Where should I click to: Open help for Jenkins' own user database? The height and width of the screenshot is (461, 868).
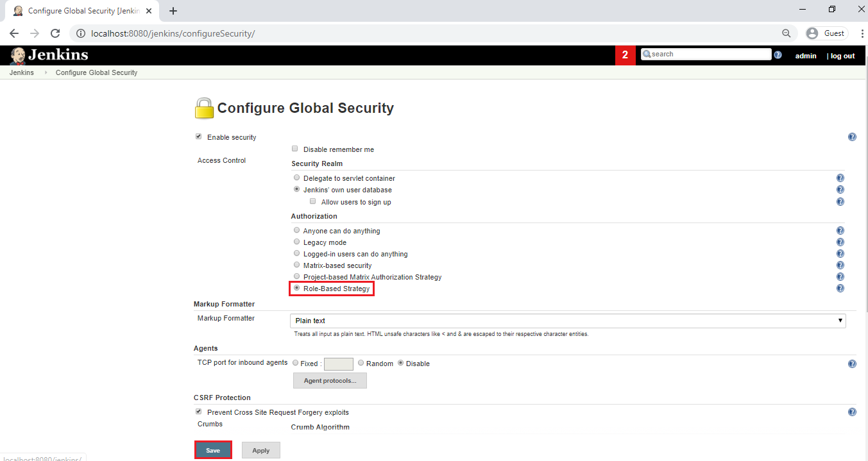point(840,190)
